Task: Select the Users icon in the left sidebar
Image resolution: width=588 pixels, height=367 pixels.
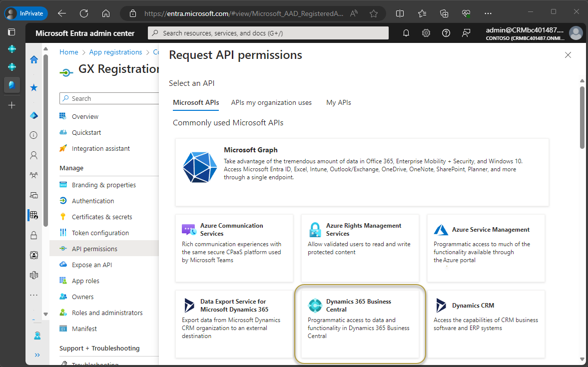Action: pos(34,155)
